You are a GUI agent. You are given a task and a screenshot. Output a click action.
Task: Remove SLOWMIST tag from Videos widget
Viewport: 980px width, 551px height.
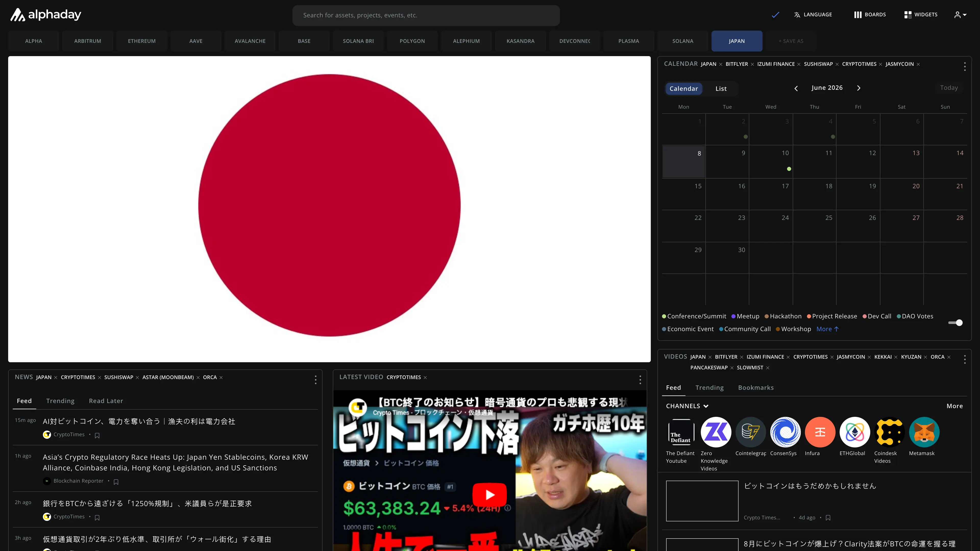pyautogui.click(x=767, y=368)
